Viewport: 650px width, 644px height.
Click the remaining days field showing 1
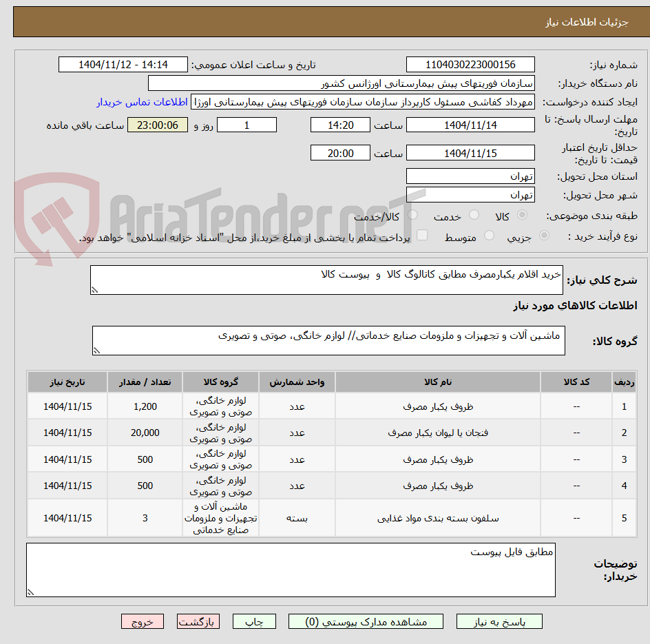[247, 125]
